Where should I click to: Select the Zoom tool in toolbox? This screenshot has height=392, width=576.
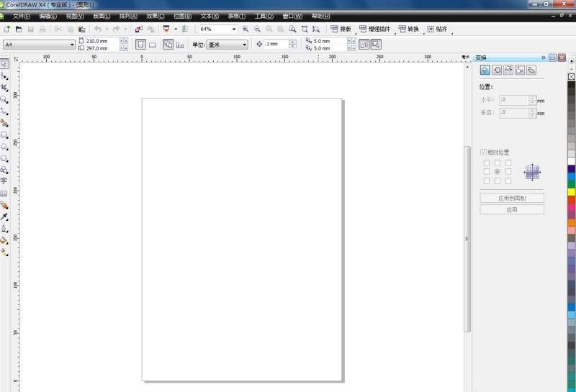4,99
